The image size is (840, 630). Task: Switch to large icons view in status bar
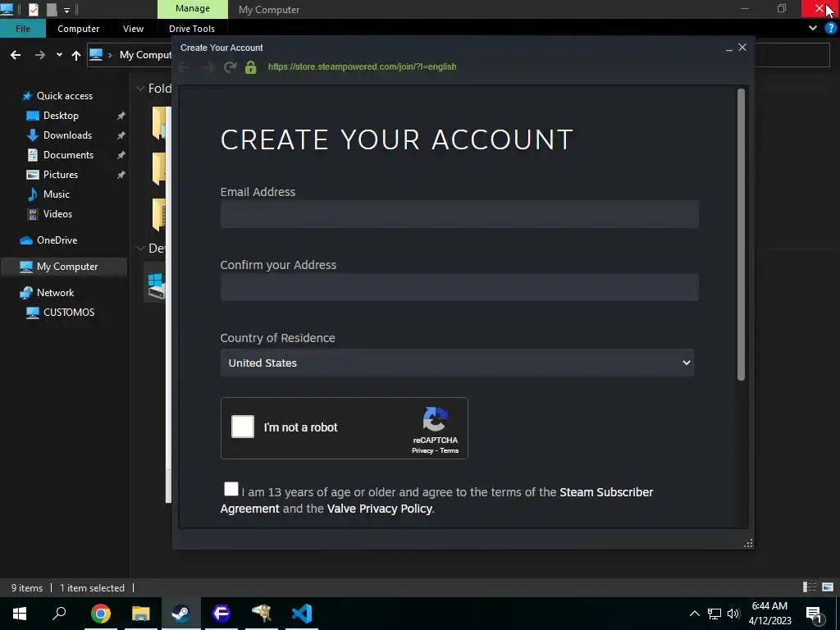click(x=828, y=587)
